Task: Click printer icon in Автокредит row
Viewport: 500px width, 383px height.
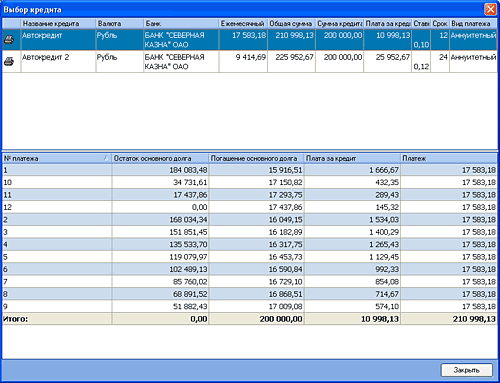Action: (x=9, y=40)
